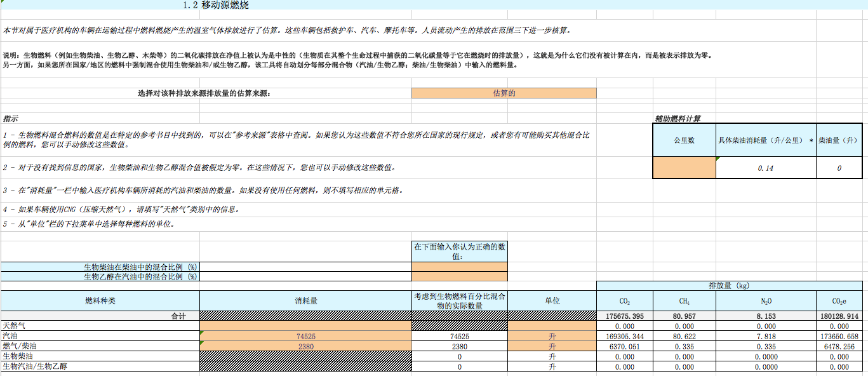Click the 生物乙醇在汽油中的混合比例 input cell
Screen dimensions: 868x376
[x=459, y=276]
